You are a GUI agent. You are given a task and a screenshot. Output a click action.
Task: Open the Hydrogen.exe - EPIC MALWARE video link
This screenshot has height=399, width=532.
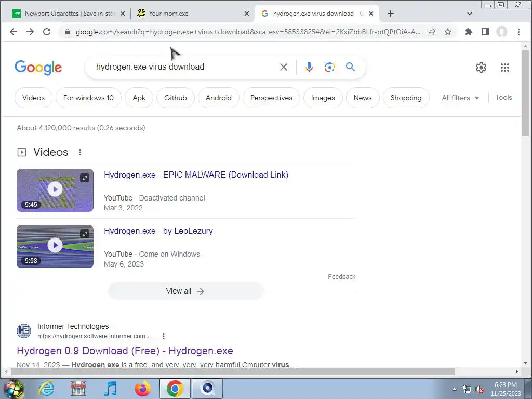[196, 175]
